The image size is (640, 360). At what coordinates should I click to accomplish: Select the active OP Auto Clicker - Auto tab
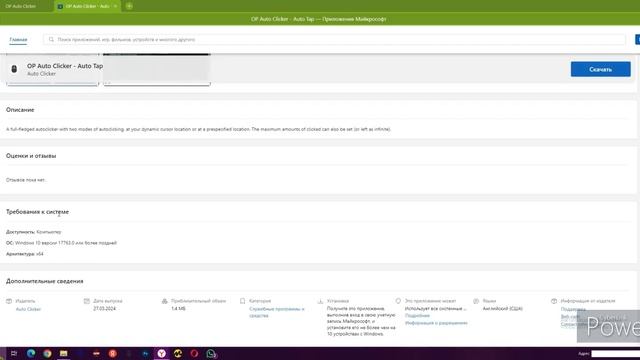pos(87,6)
